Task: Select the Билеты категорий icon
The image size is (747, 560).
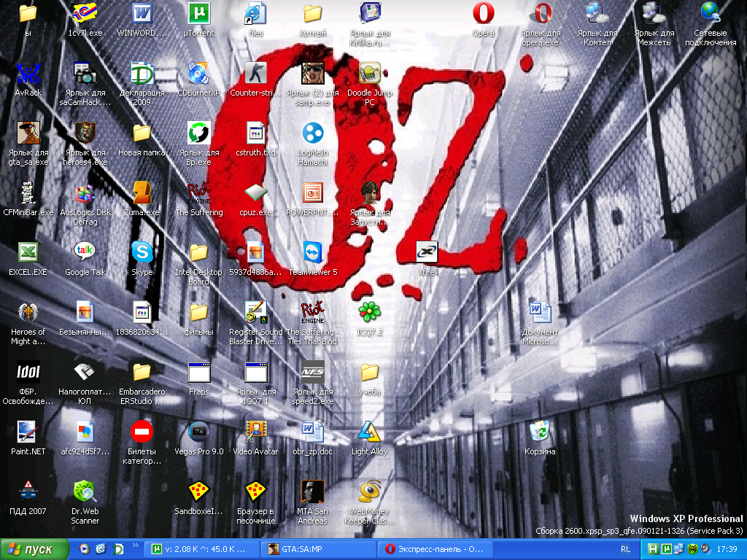Action: [142, 443]
